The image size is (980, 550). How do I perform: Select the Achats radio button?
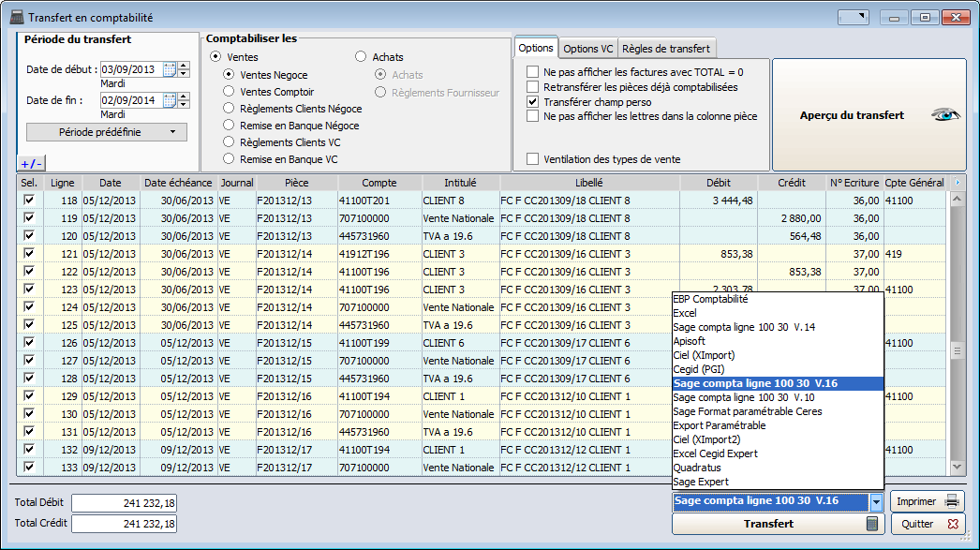(x=361, y=57)
